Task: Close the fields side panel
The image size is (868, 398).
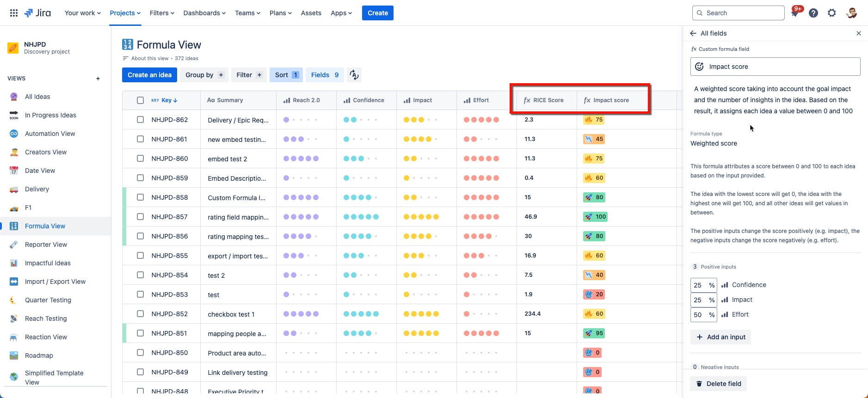Action: click(x=859, y=33)
